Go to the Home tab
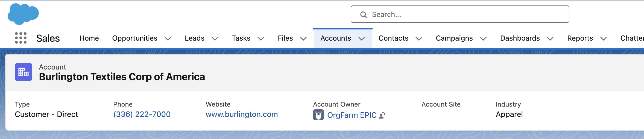 pyautogui.click(x=89, y=38)
